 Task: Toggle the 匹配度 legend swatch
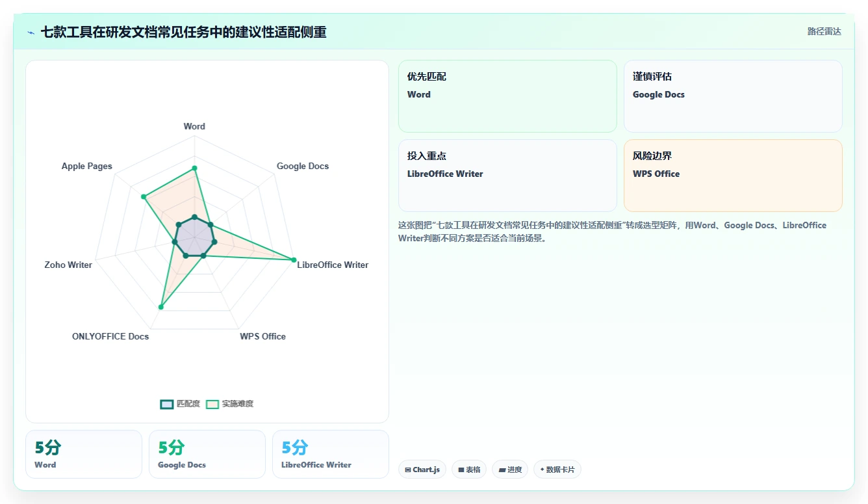click(167, 404)
